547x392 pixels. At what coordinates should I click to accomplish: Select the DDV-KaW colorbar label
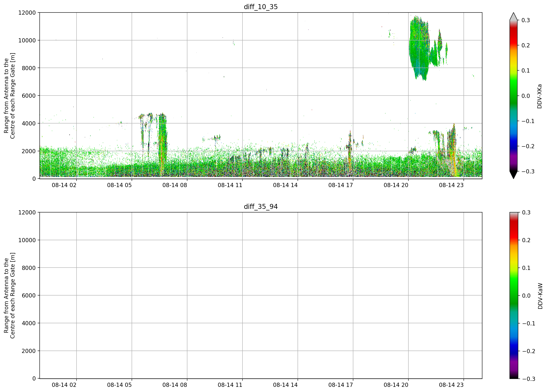pyautogui.click(x=540, y=296)
